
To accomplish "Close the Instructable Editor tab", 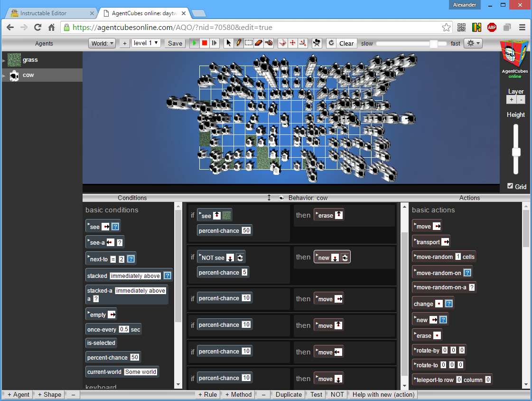I will (x=92, y=13).
